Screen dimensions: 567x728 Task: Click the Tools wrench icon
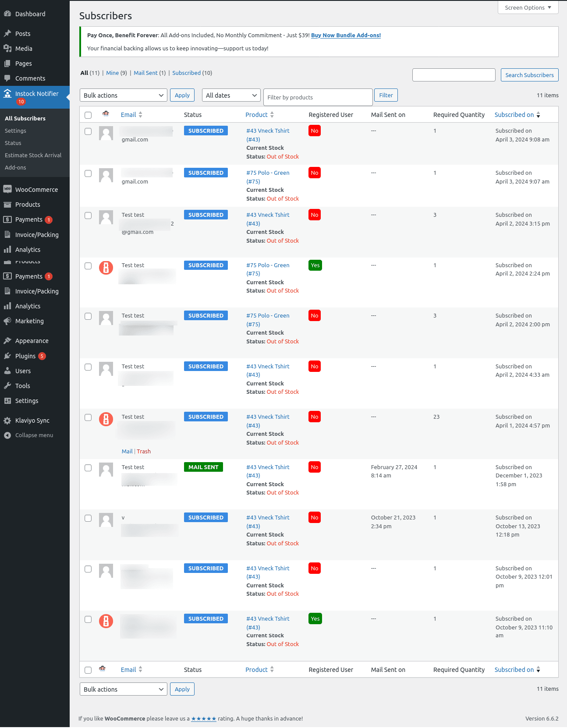(x=7, y=385)
